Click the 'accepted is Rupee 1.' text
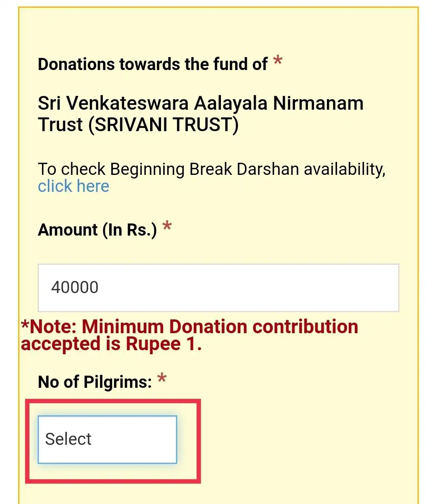 pos(111,344)
